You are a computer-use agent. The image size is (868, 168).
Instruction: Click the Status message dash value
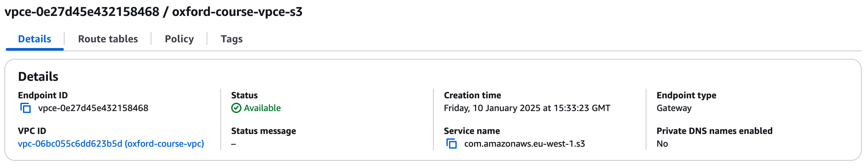pyautogui.click(x=233, y=144)
